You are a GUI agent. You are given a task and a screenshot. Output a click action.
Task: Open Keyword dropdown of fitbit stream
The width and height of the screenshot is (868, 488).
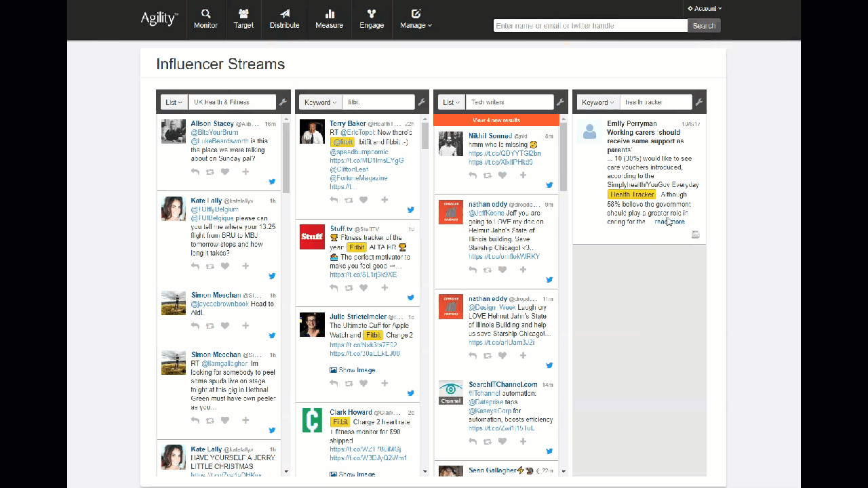(321, 102)
